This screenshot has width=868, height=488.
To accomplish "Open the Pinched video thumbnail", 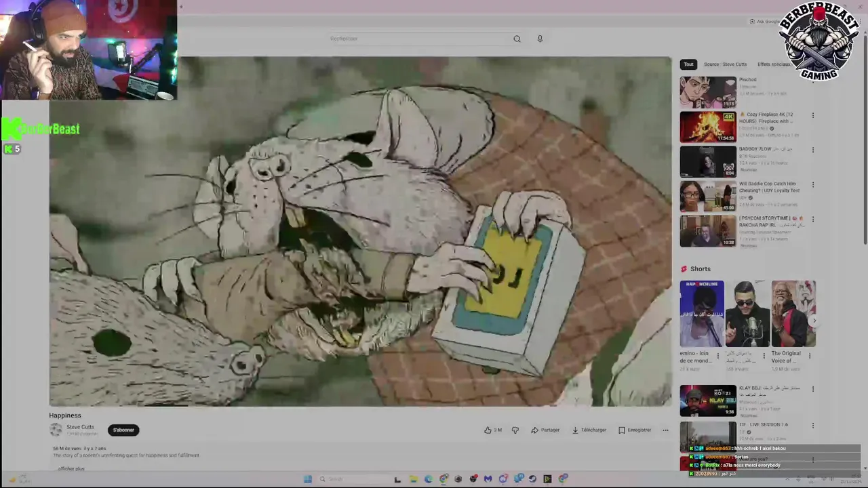I will (x=708, y=92).
